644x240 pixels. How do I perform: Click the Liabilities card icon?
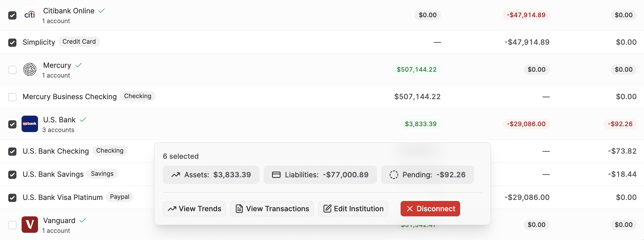276,175
